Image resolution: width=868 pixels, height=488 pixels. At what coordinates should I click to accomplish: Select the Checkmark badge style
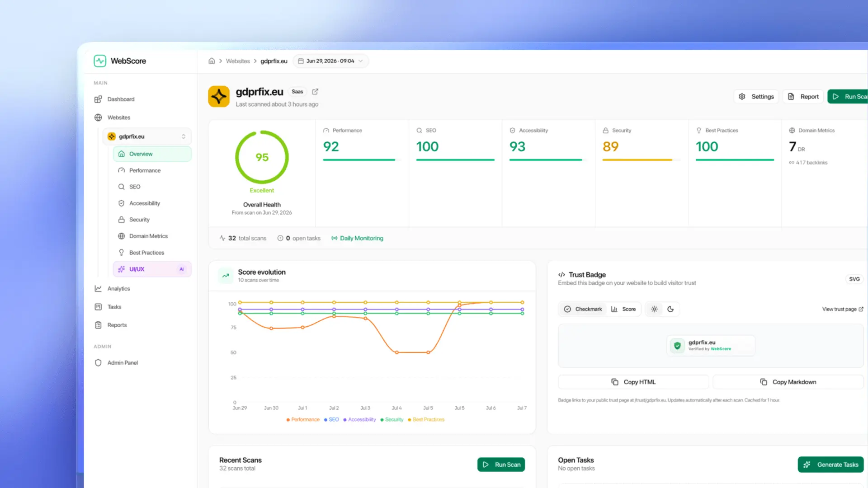[583, 310]
